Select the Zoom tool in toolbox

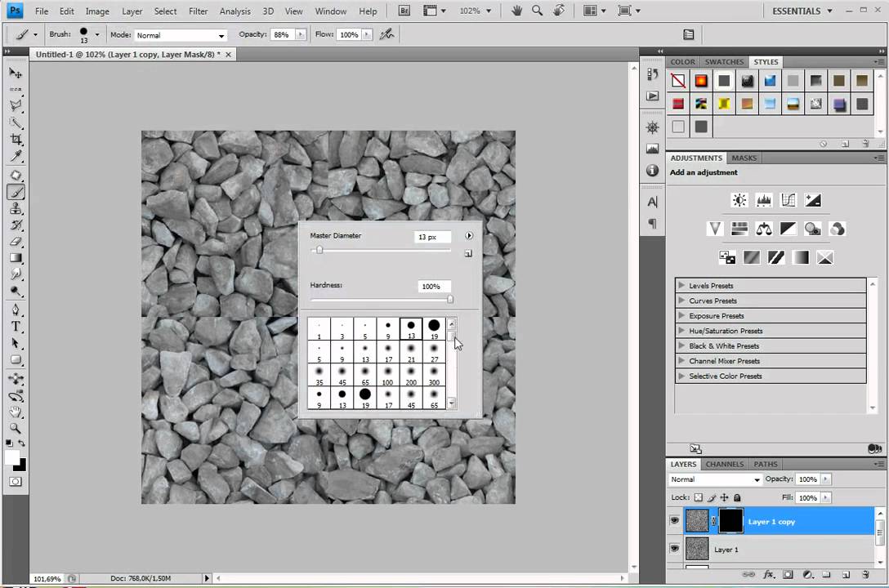[x=16, y=428]
